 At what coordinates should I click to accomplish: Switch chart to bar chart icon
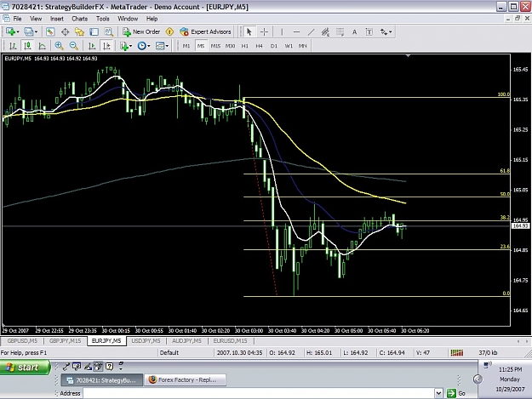tap(13, 46)
